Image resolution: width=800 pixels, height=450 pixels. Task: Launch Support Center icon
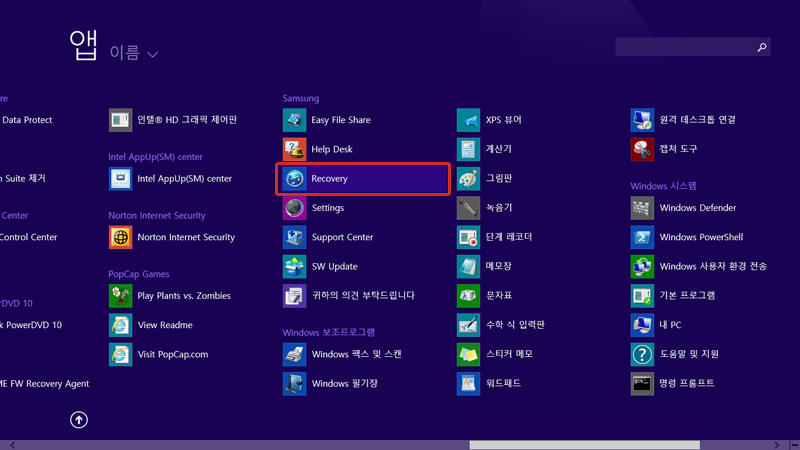tap(294, 237)
